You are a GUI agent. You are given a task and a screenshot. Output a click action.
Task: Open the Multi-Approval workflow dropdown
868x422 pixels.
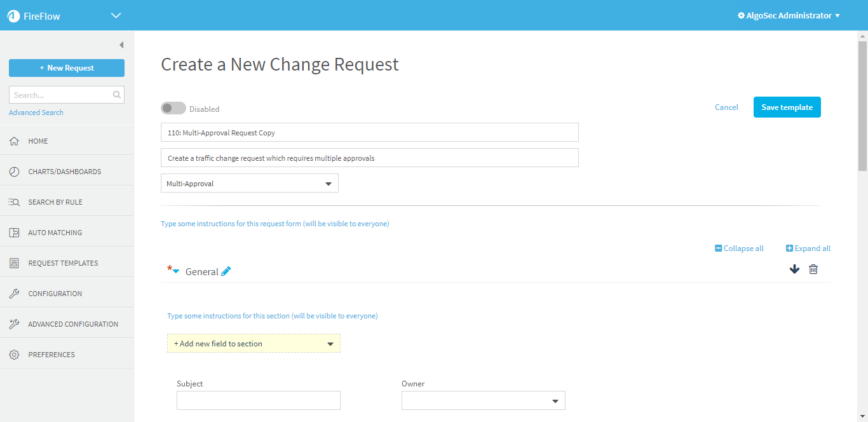click(249, 184)
